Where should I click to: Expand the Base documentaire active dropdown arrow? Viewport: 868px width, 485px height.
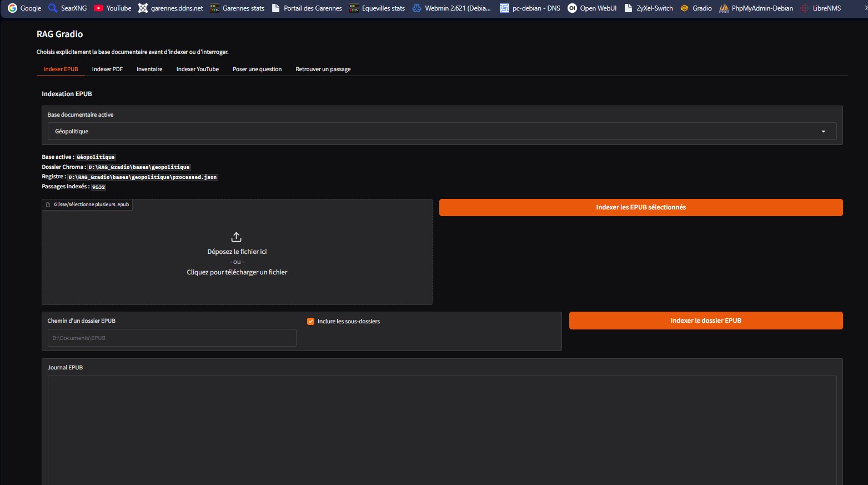[824, 132]
